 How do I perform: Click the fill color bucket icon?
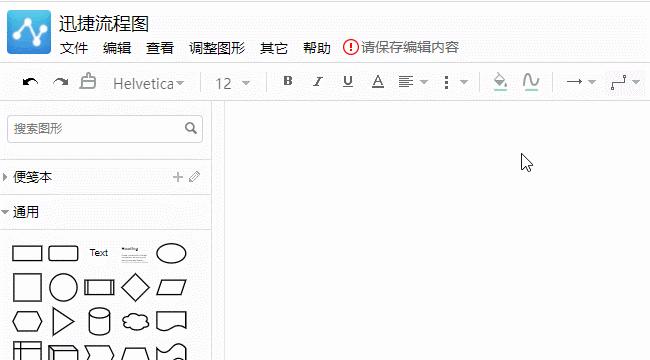[x=500, y=81]
